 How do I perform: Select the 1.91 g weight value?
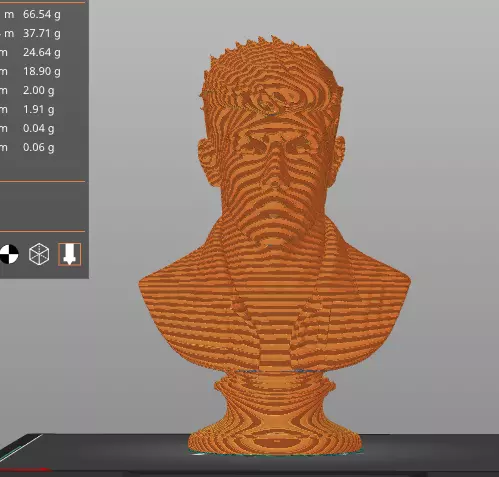39,110
